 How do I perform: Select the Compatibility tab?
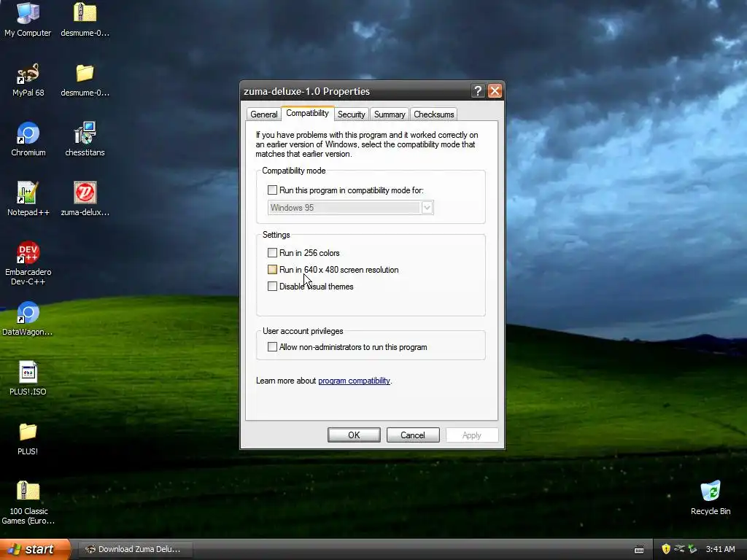[307, 113]
